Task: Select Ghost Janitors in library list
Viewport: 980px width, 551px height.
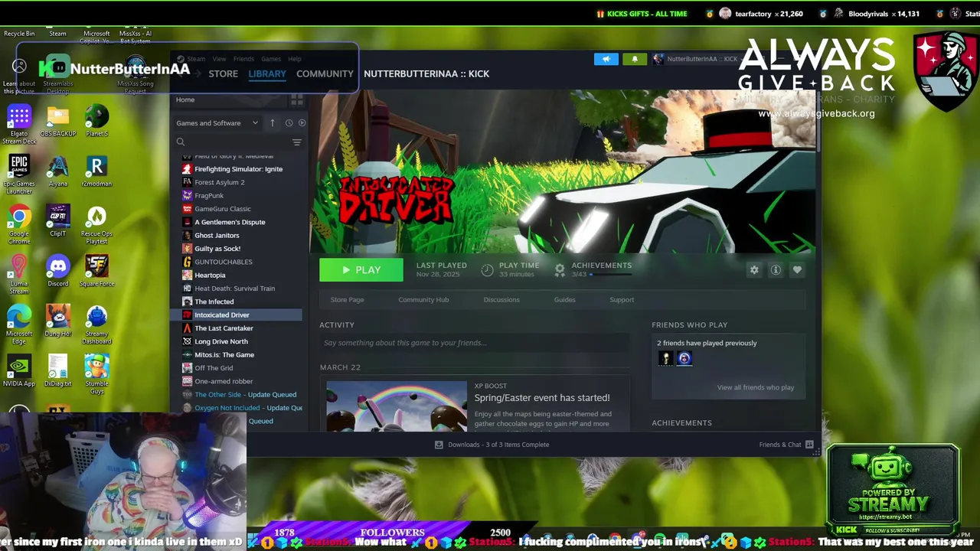Action: [217, 235]
